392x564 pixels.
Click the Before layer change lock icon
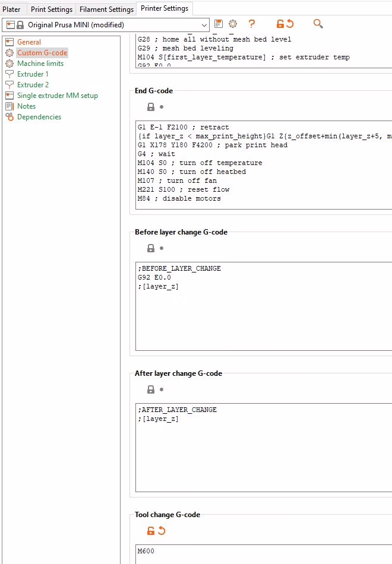pos(151,248)
